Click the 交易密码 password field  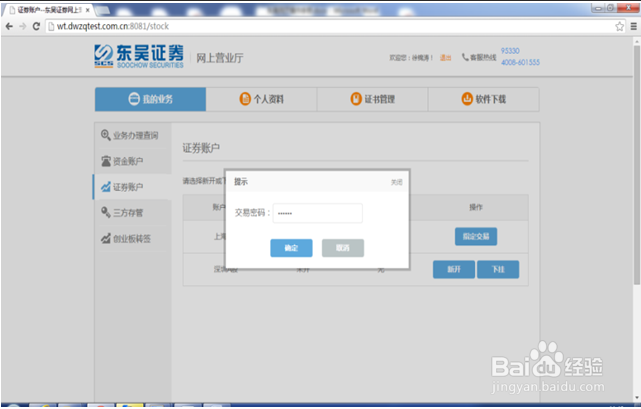pyautogui.click(x=318, y=213)
